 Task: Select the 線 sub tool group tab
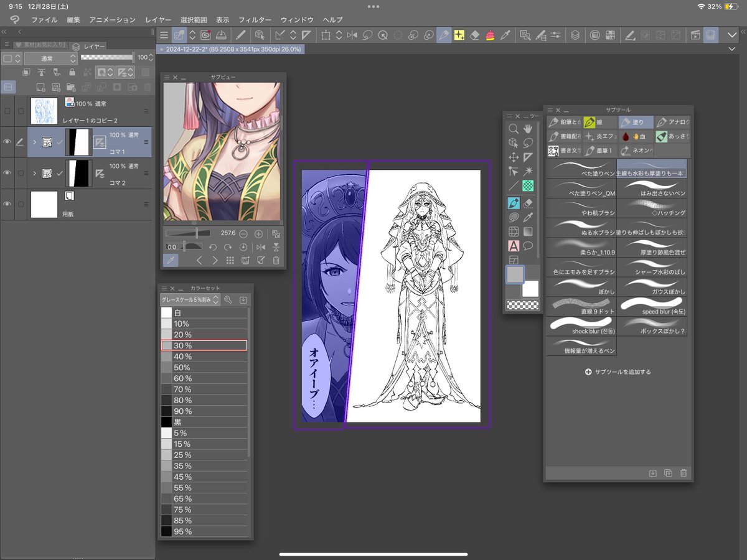[600, 123]
